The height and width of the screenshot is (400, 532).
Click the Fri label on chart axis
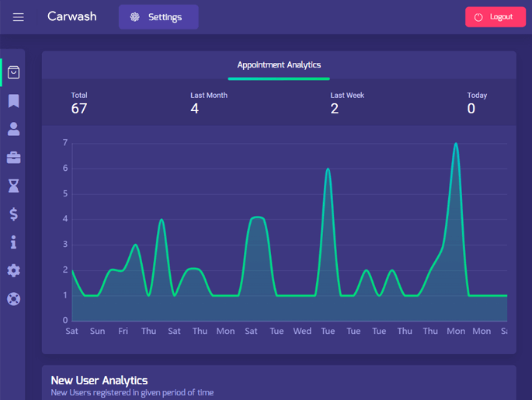point(123,331)
